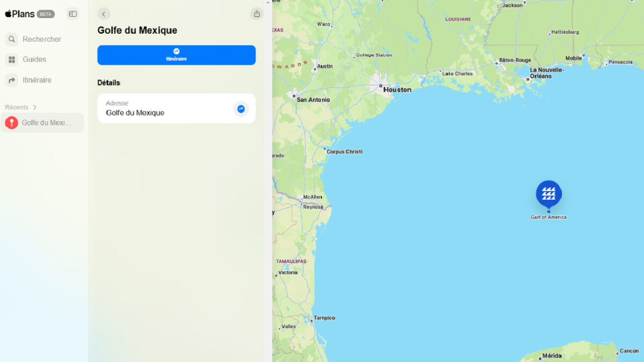Click La Nouvelle-Orléans label on map
Screen dimensions: 644x362
[547, 73]
